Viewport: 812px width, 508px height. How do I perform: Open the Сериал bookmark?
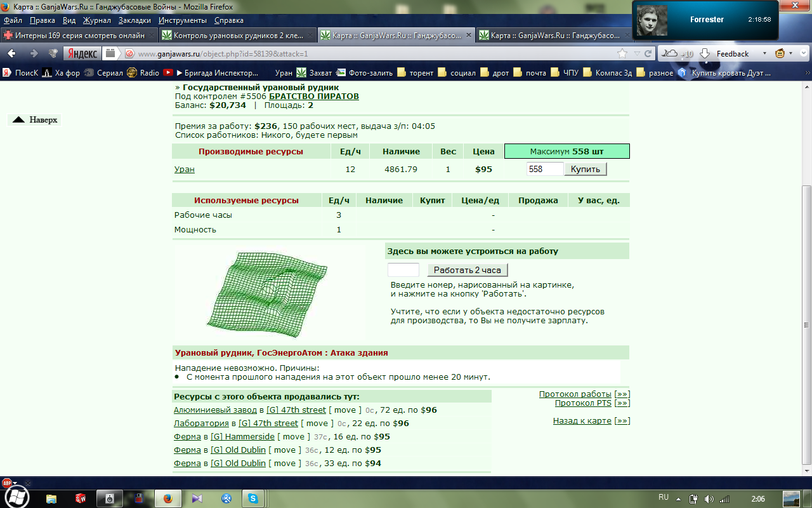pos(104,73)
